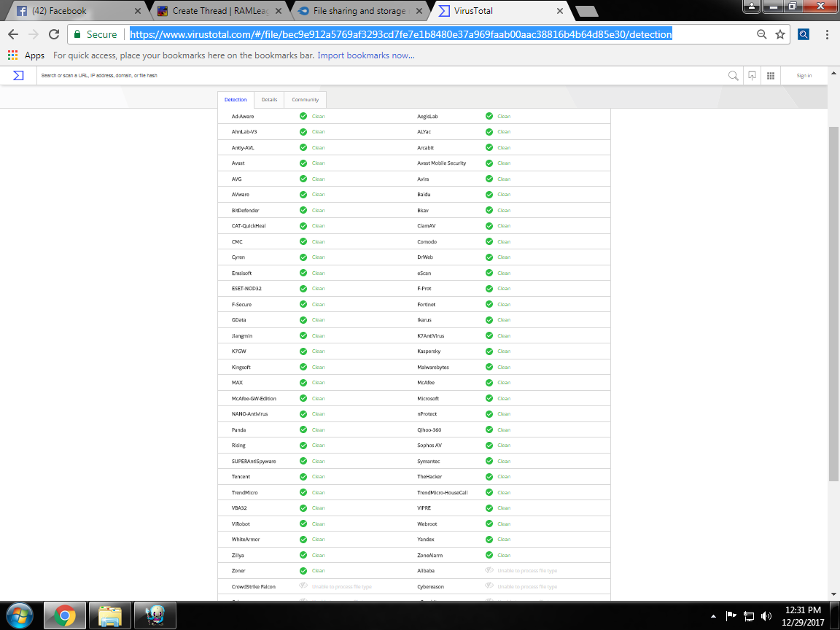
Task: Click the green Secure padlock icon
Action: tap(77, 34)
